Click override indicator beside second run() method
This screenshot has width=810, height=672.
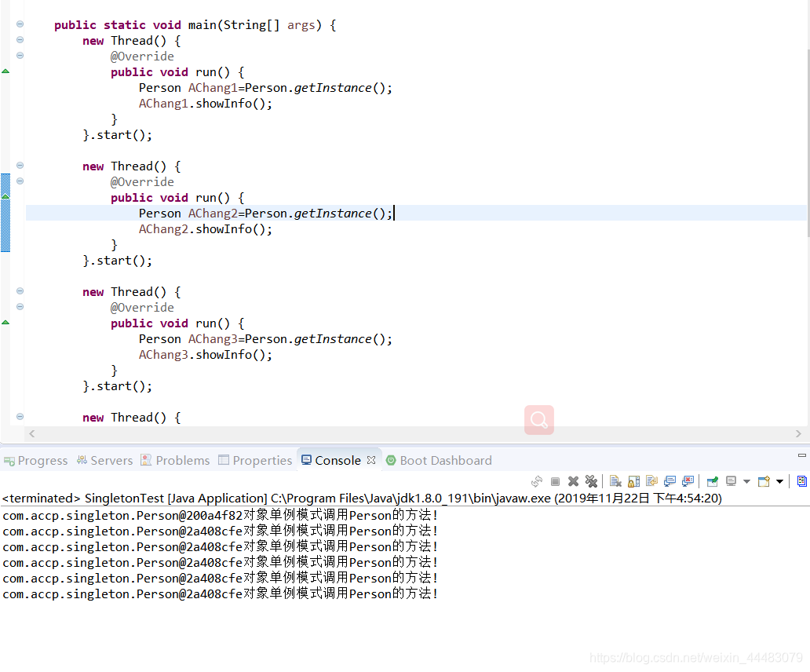[5, 196]
